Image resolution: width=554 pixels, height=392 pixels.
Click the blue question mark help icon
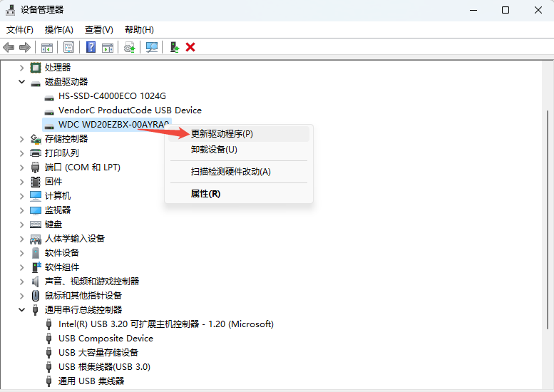click(91, 47)
